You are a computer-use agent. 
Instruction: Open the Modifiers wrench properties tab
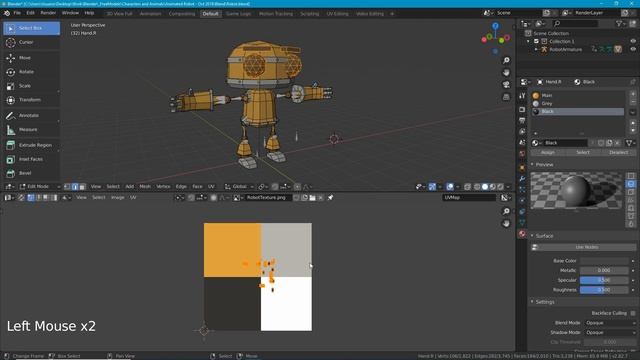(522, 179)
